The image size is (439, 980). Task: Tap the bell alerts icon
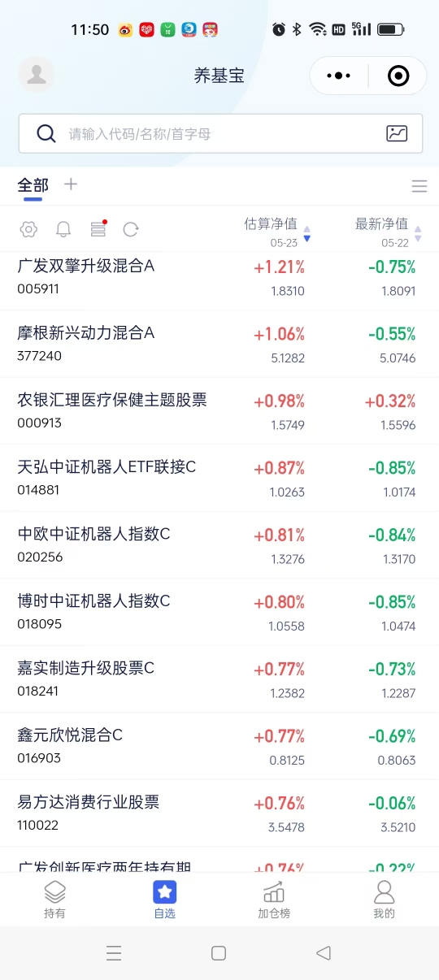(x=63, y=229)
